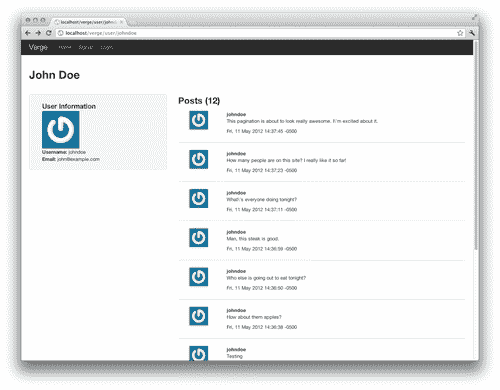Image resolution: width=500 pixels, height=390 pixels.
Task: Click the globe icon in the address bar
Action: point(60,33)
